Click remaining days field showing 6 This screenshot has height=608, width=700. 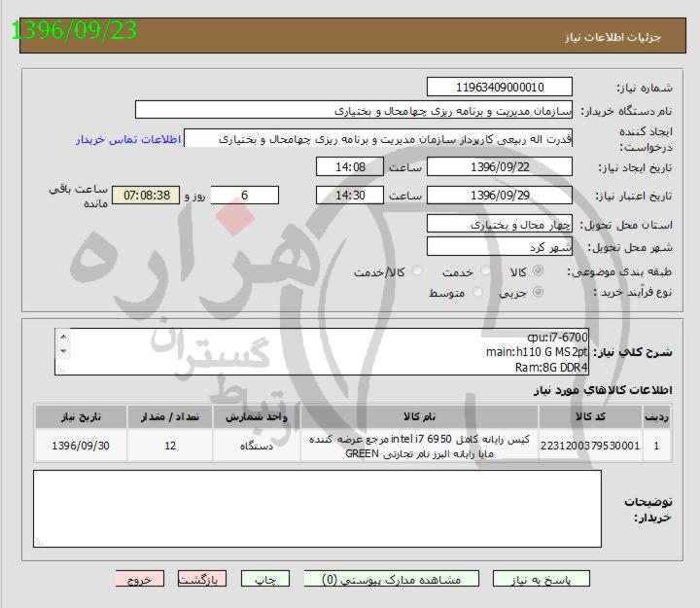pos(245,195)
